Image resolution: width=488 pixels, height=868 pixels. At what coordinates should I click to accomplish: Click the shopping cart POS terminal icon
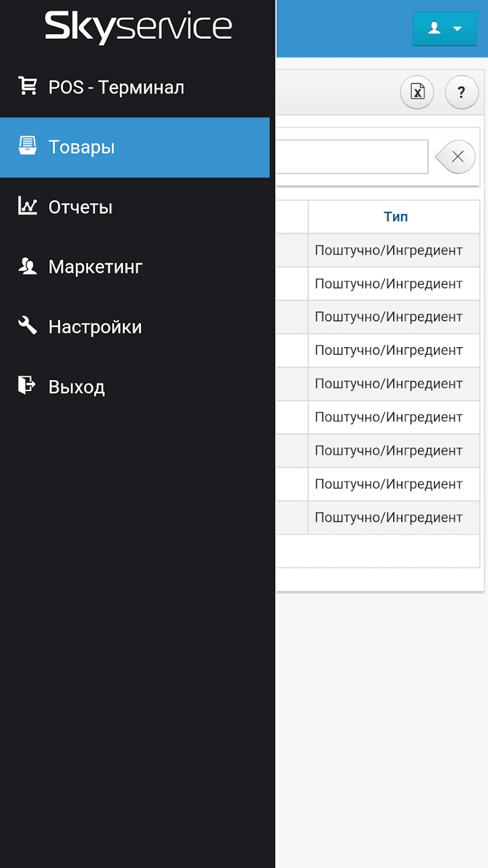27,86
